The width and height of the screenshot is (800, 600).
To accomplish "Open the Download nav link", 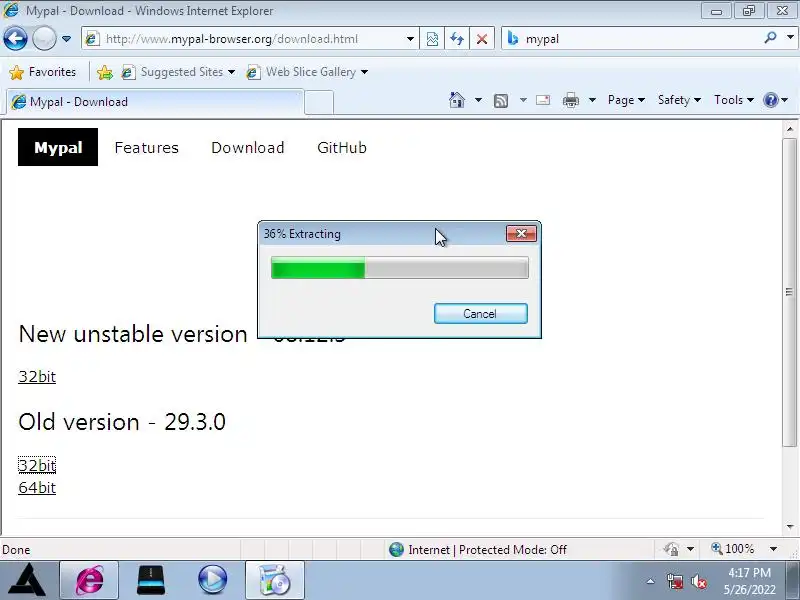I will point(247,147).
